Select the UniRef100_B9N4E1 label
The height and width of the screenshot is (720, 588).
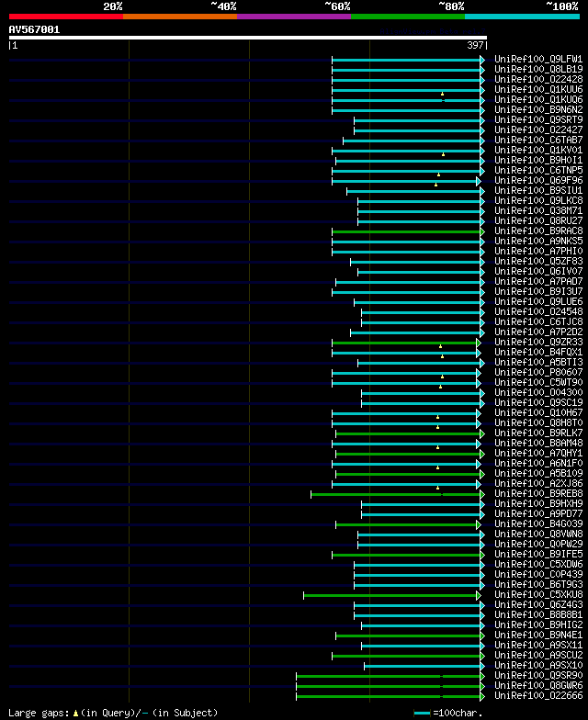pyautogui.click(x=538, y=636)
